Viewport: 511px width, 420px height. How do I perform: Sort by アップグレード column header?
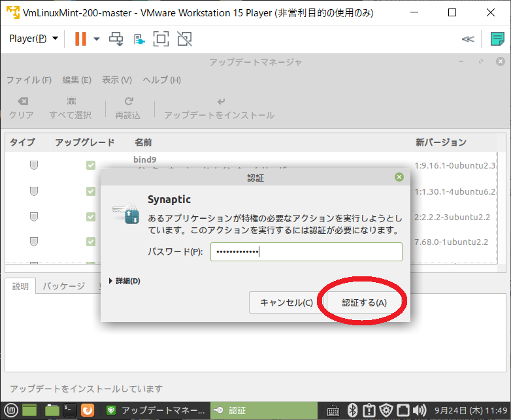[x=91, y=142]
